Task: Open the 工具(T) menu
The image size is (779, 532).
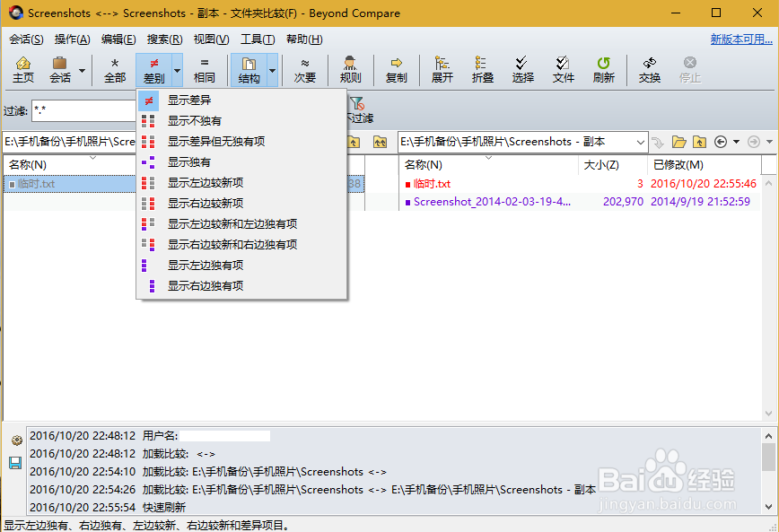Action: coord(258,39)
